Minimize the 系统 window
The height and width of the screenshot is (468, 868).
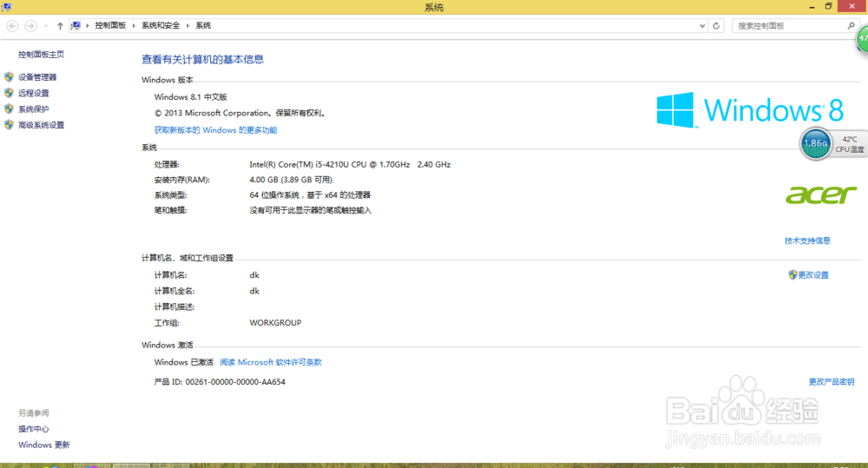click(x=812, y=7)
